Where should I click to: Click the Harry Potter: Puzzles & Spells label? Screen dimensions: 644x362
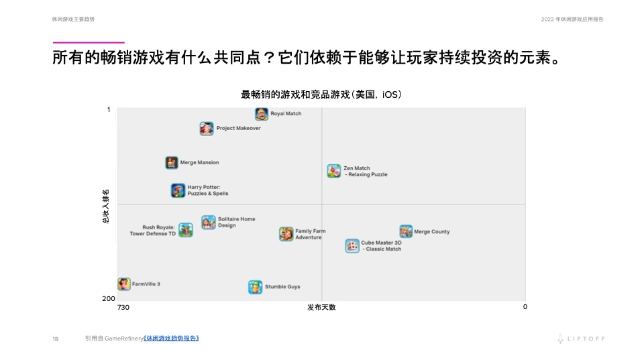[x=208, y=190]
